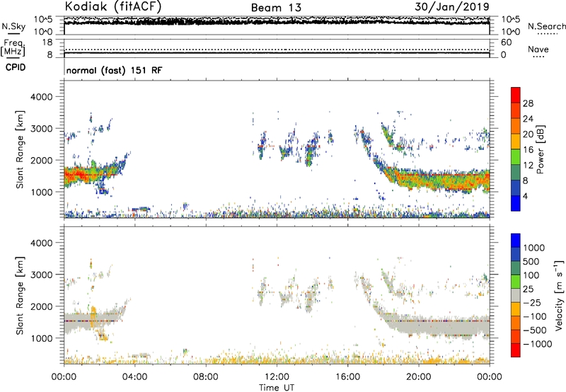Click the 4 label on power color bar
Screen dimensions: 566x392
(525, 197)
